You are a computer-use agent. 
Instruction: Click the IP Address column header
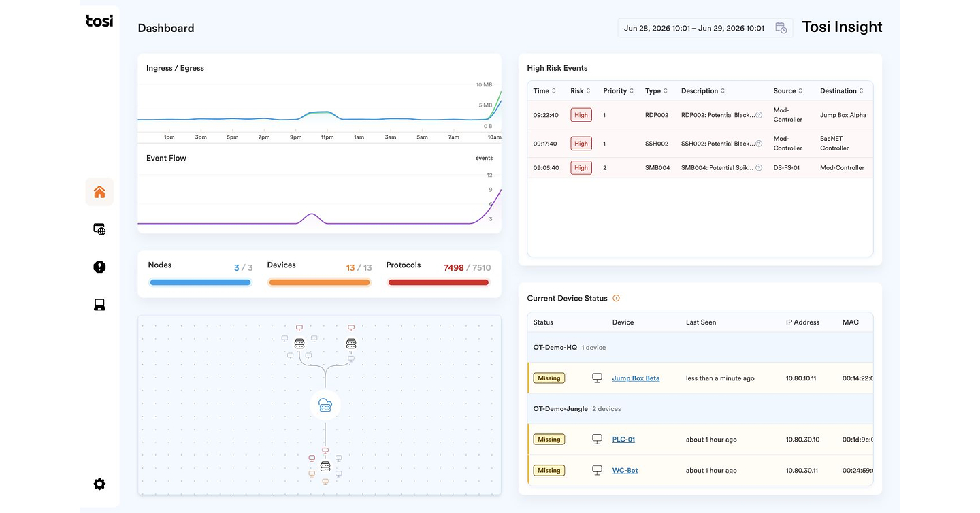pos(802,322)
